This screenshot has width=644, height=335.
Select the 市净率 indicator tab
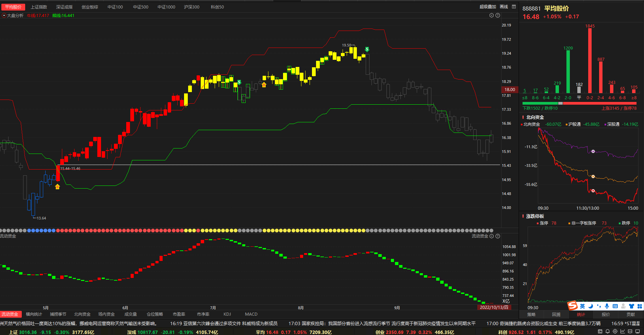[x=203, y=314]
